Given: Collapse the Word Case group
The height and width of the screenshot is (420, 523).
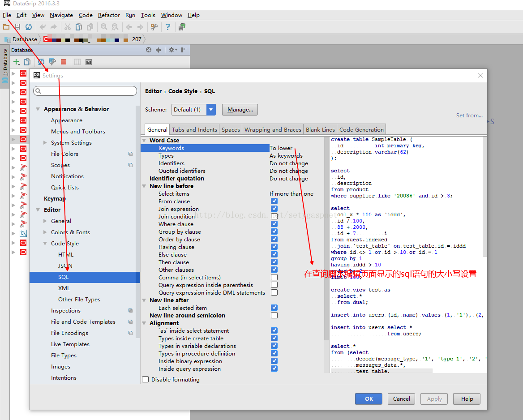Looking at the screenshot, I should [x=144, y=141].
